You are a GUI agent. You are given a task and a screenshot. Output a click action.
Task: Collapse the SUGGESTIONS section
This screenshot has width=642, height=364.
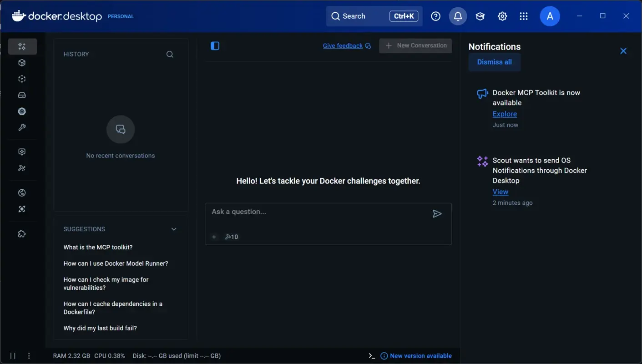(x=173, y=229)
